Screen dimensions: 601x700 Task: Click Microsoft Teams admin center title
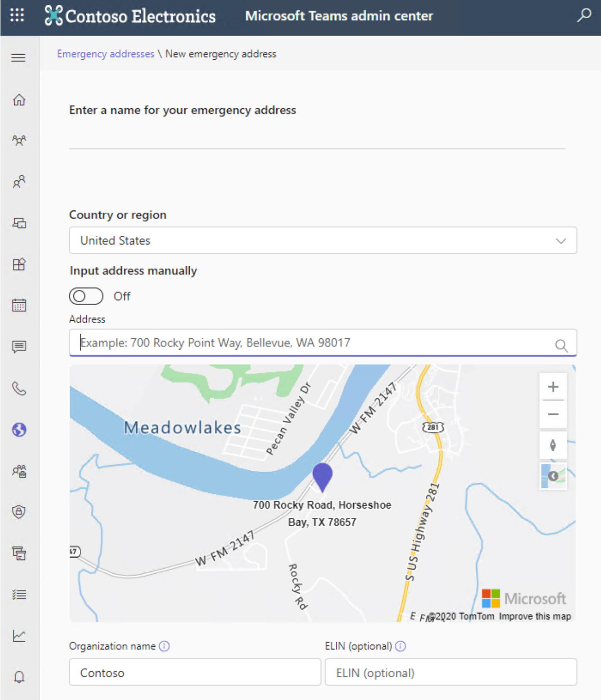(x=339, y=16)
